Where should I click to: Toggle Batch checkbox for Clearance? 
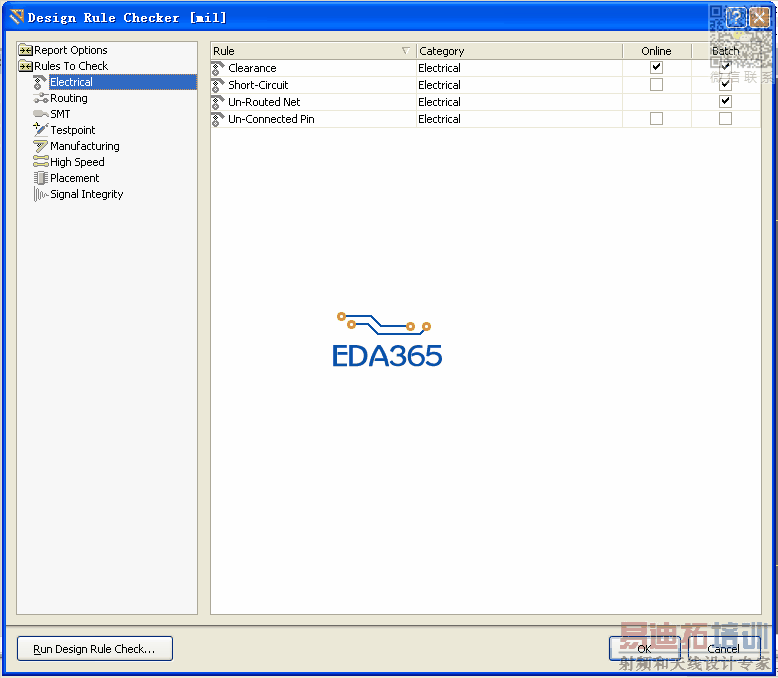pyautogui.click(x=725, y=67)
